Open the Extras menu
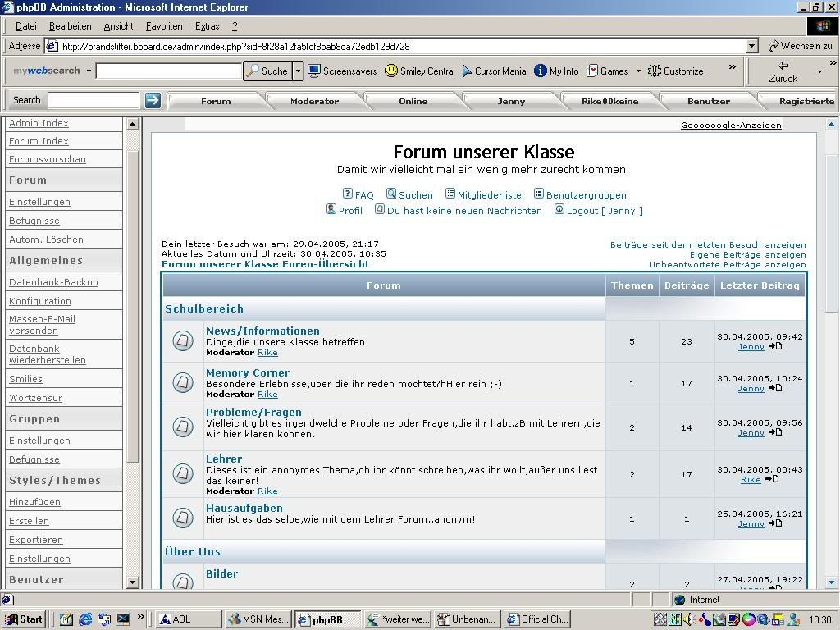This screenshot has height=630, width=840. pos(208,26)
